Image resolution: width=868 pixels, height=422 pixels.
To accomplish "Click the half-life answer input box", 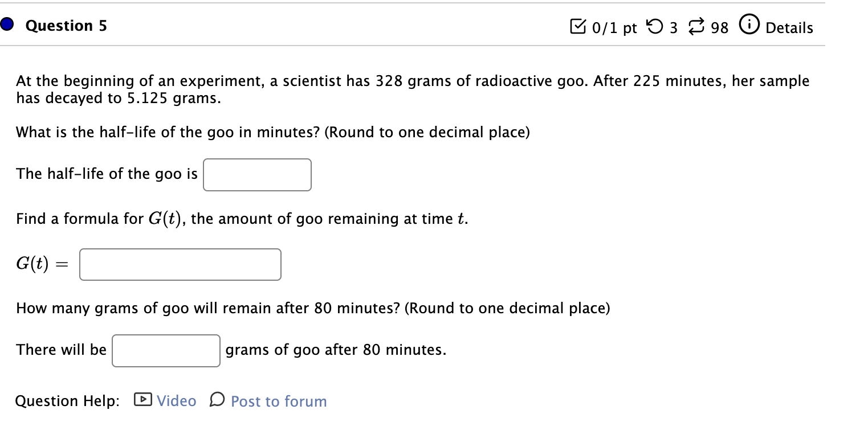I will [256, 174].
